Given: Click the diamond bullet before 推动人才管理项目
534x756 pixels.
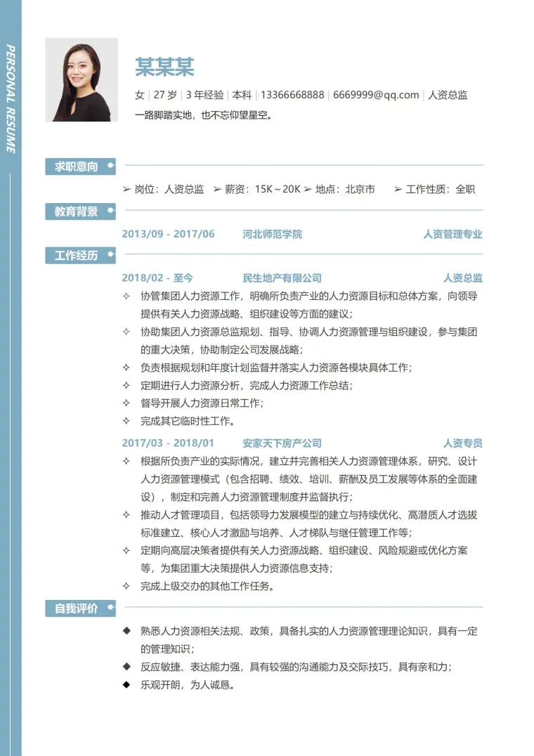Looking at the screenshot, I should pos(126,515).
